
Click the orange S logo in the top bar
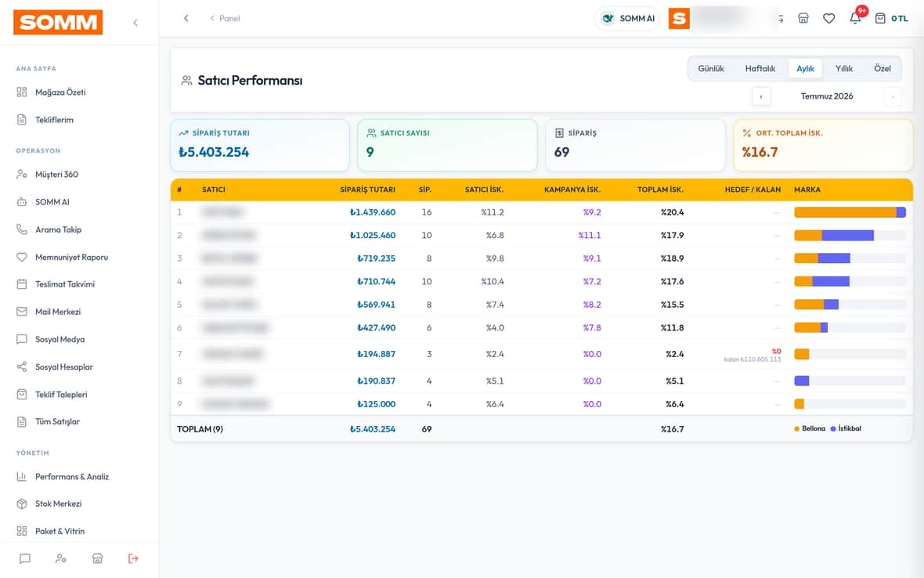click(x=679, y=18)
